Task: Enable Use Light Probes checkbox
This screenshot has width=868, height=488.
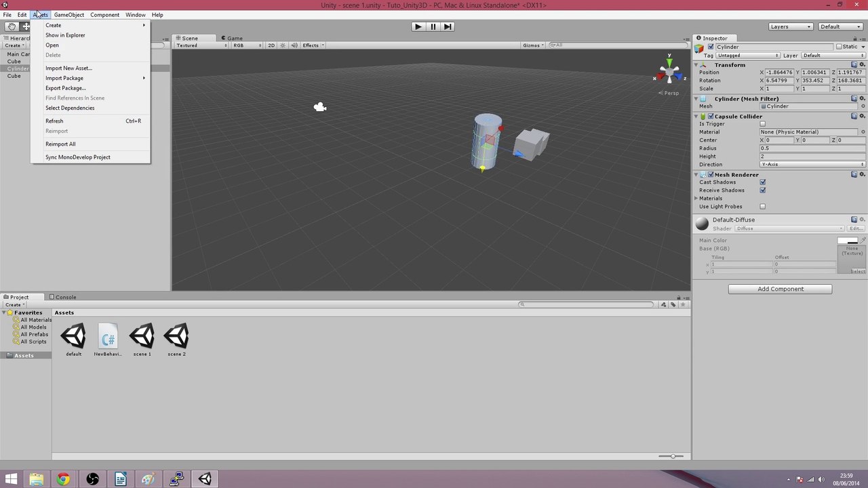Action: [763, 207]
